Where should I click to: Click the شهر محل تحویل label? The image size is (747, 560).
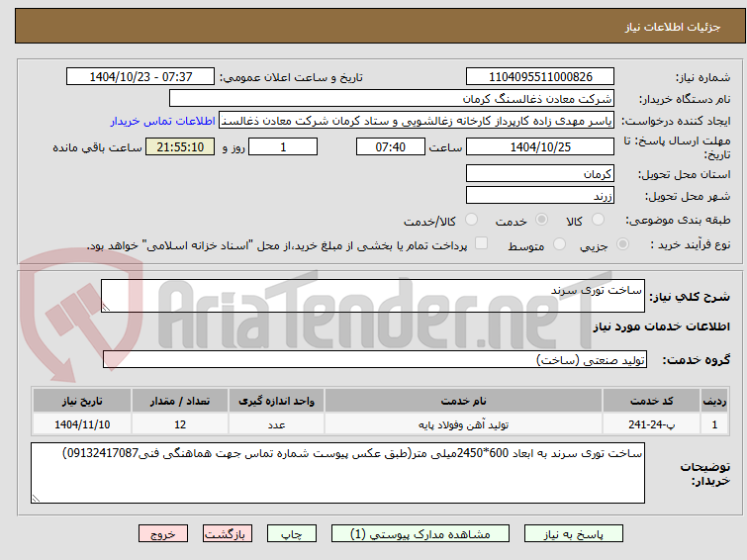[688, 196]
